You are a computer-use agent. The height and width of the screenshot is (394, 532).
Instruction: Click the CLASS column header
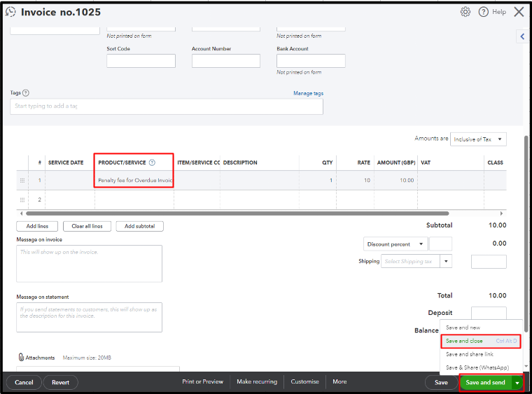pyautogui.click(x=495, y=163)
